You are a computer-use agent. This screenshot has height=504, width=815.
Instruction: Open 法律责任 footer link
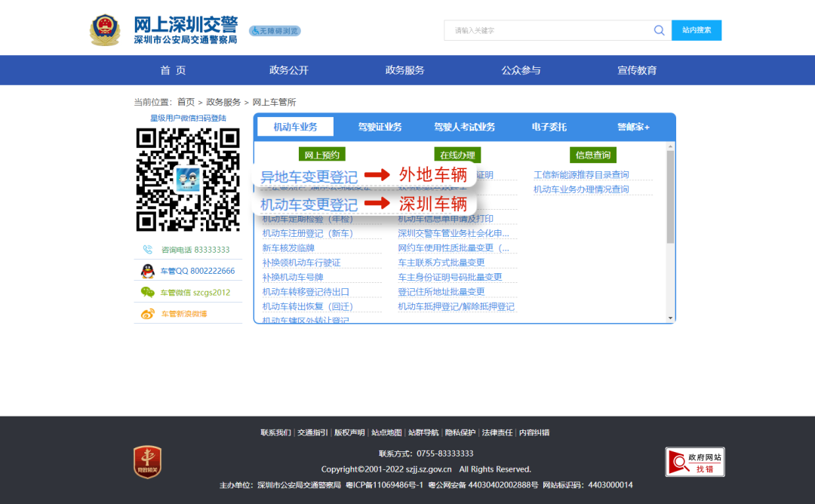point(497,432)
